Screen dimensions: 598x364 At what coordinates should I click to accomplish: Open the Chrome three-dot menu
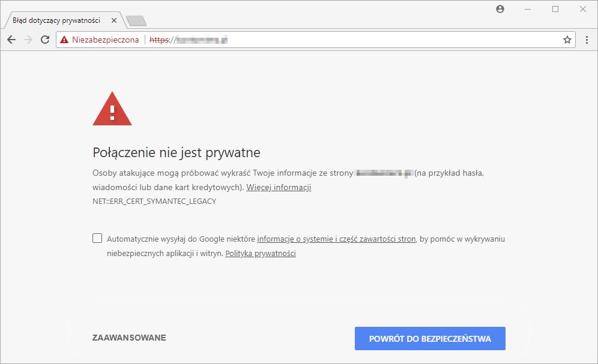click(x=587, y=40)
